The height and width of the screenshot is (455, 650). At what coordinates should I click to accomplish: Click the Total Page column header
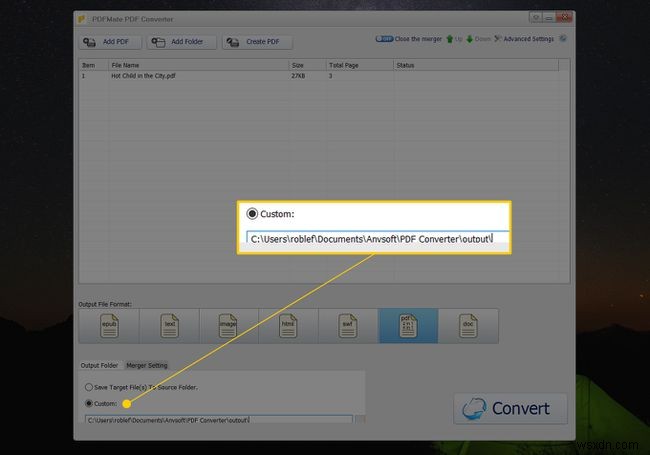point(359,65)
